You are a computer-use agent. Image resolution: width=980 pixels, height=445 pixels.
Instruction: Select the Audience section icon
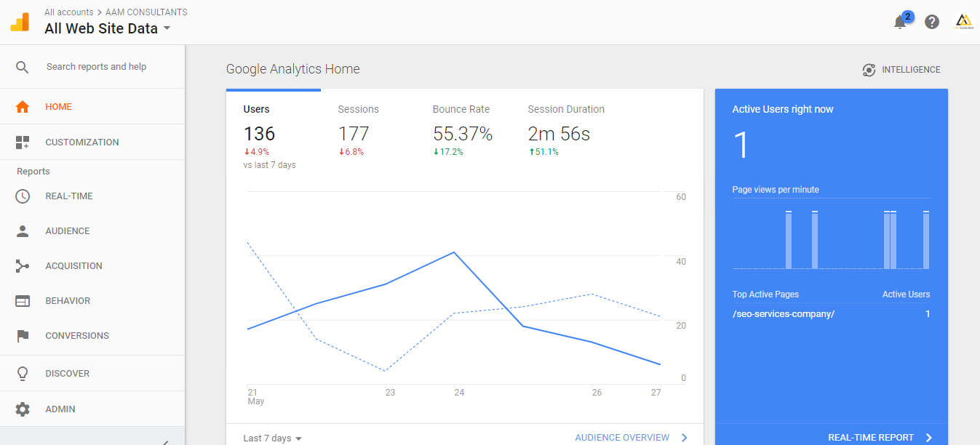22,230
